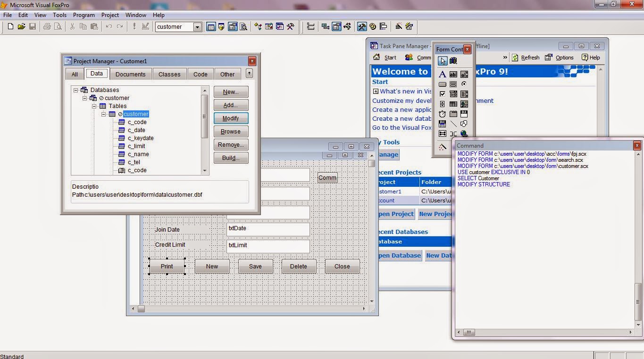The height and width of the screenshot is (359, 644).
Task: Select the Check Box control tool
Action: pos(442,94)
